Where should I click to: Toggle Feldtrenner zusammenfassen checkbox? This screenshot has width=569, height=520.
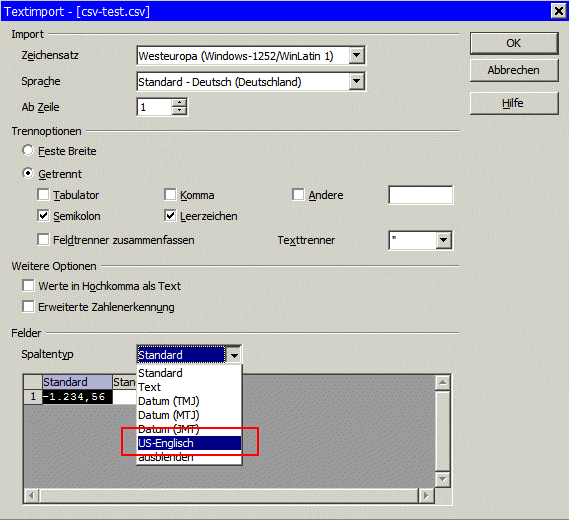click(x=43, y=239)
